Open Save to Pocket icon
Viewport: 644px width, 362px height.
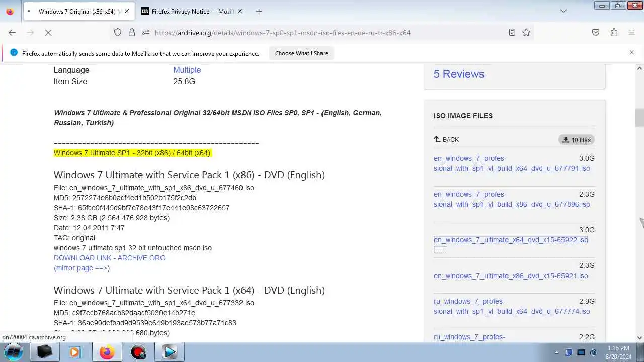point(596,32)
